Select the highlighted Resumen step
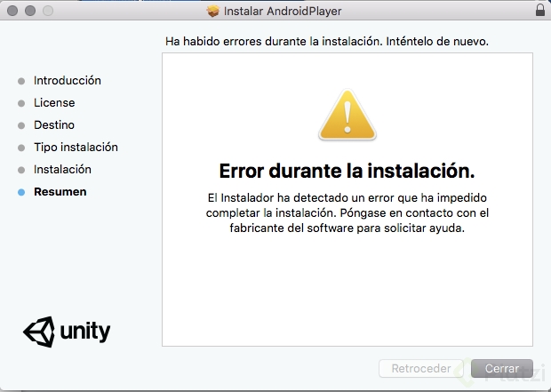 [x=60, y=192]
